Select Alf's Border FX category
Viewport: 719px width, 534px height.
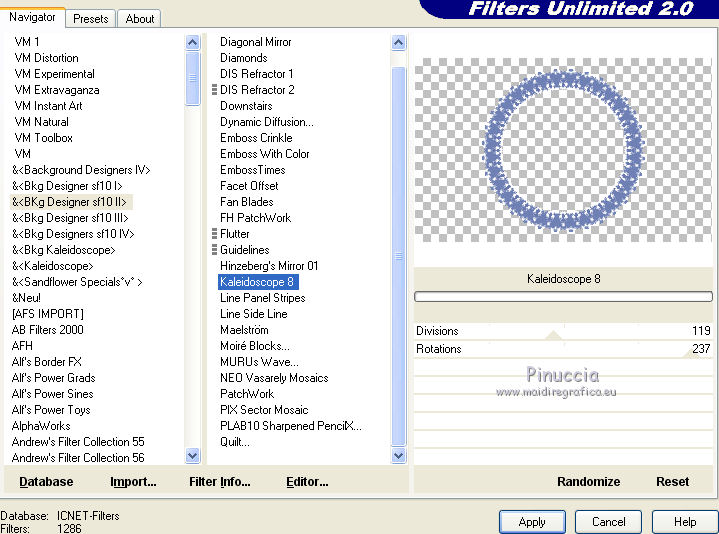point(47,362)
